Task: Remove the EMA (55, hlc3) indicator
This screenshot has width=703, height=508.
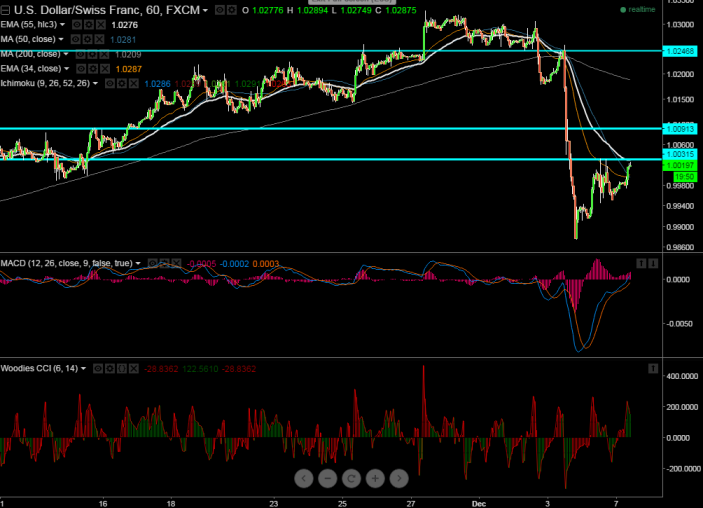Action: pyautogui.click(x=101, y=25)
